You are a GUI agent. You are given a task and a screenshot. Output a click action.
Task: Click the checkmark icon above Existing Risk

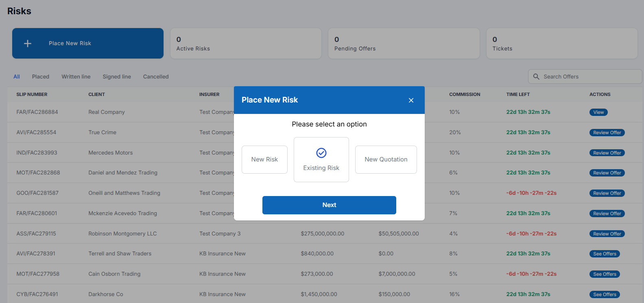(x=321, y=153)
